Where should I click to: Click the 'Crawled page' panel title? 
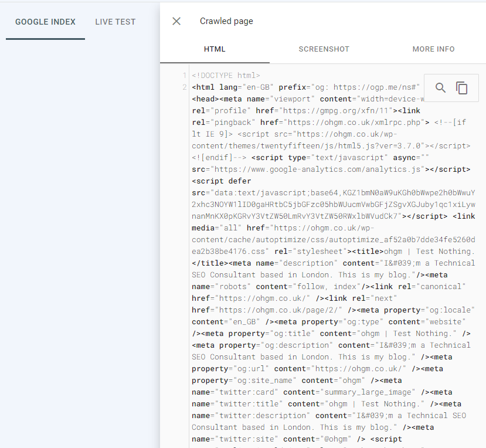coord(226,21)
